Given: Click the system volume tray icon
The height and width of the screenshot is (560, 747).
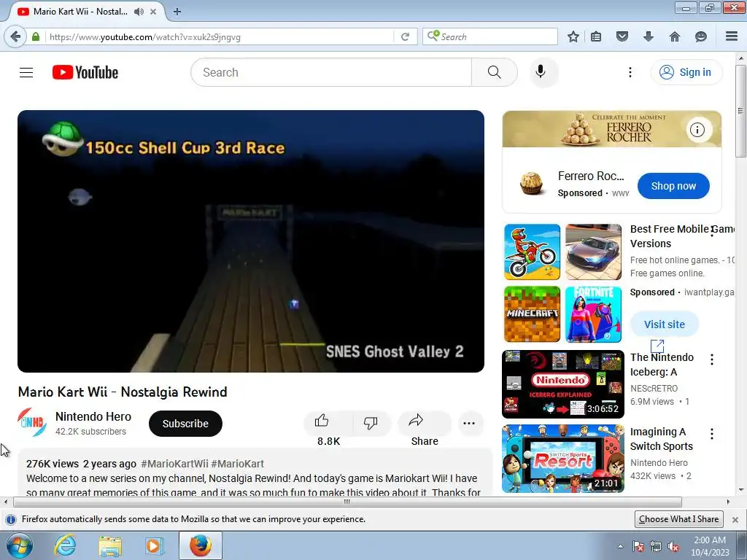Looking at the screenshot, I should click(x=673, y=546).
